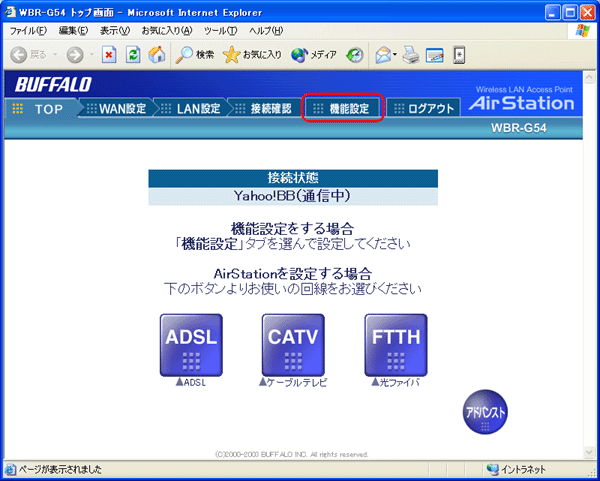
Task: Refresh the page with the green arrows icon
Action: coord(133,56)
